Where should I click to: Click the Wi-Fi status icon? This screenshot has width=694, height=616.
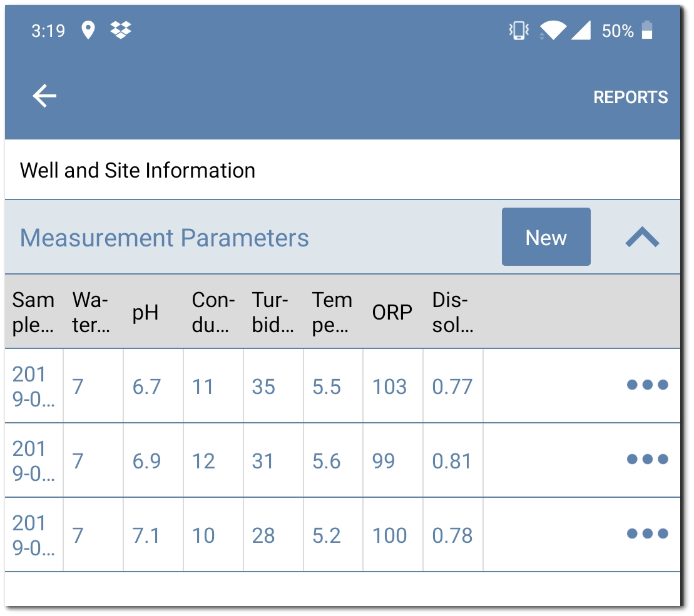click(554, 29)
